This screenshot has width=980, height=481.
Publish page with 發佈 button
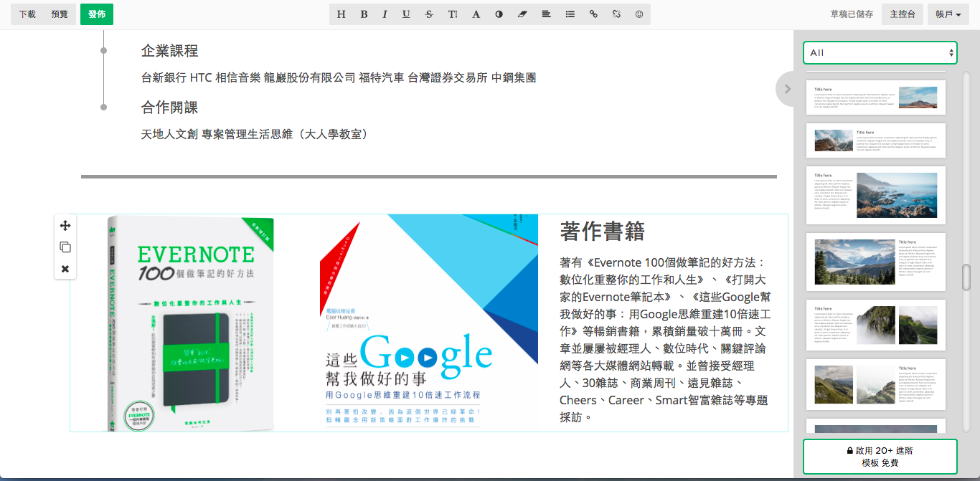pyautogui.click(x=97, y=14)
